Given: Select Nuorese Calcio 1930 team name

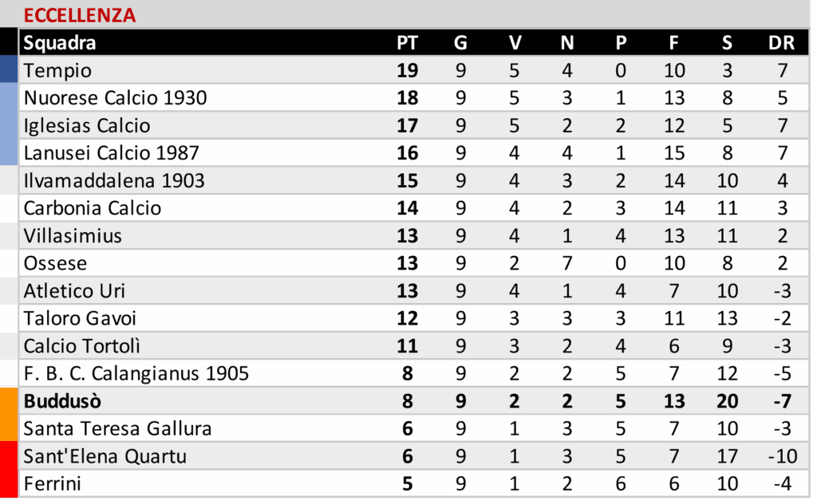Looking at the screenshot, I should tap(115, 98).
